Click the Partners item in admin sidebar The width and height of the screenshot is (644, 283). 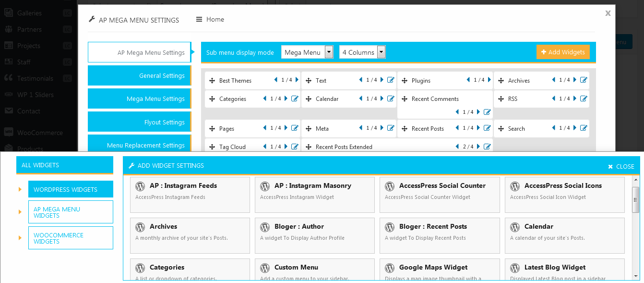pos(30,29)
